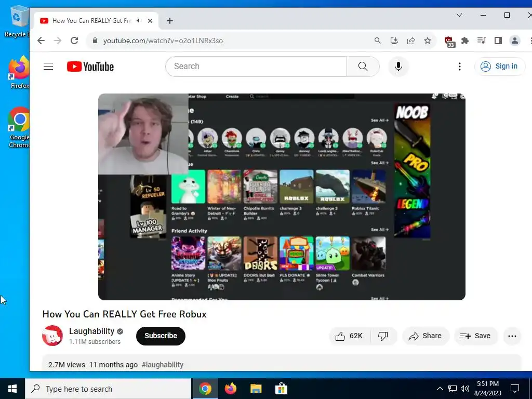Save the video to a playlist

coord(475,336)
